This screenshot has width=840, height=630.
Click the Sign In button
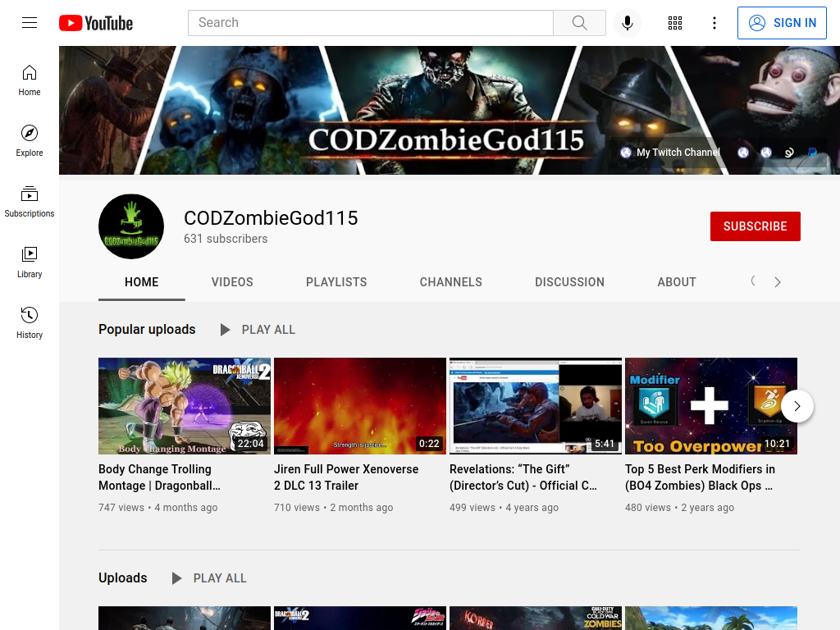coord(782,22)
